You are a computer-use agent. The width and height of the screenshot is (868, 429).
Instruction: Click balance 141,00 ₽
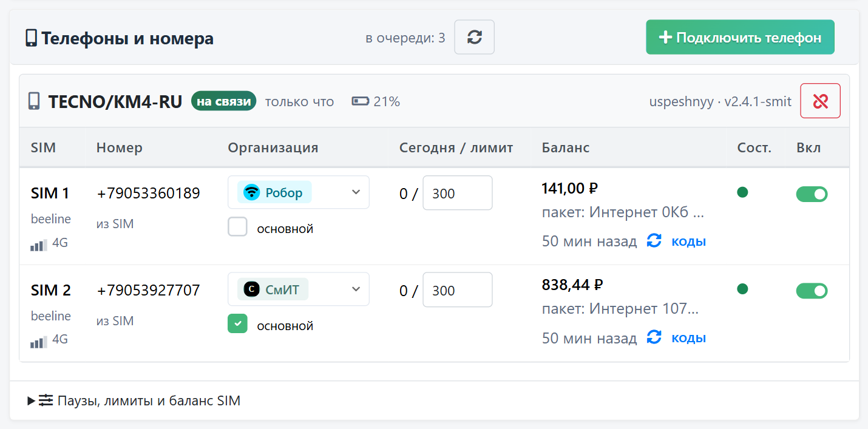coord(569,188)
